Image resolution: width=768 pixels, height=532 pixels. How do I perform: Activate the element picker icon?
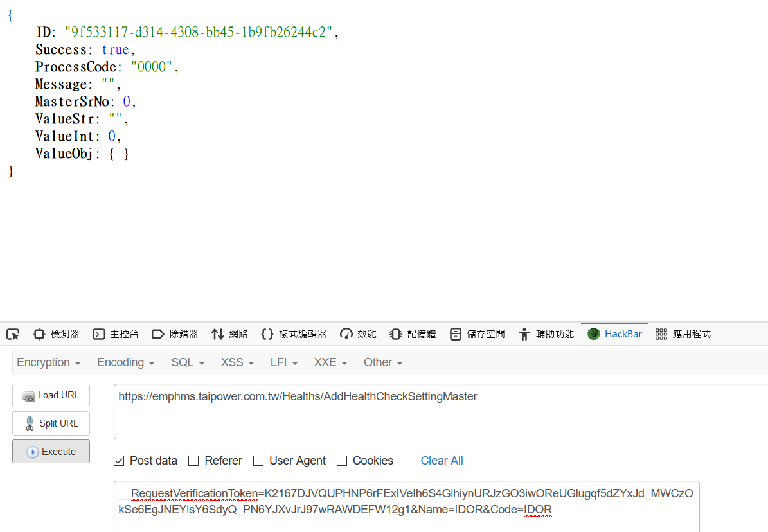13,334
